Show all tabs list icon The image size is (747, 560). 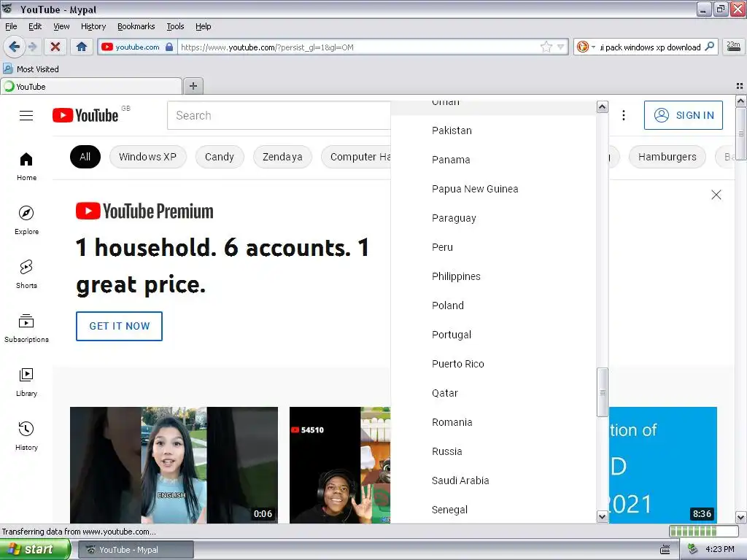tap(740, 86)
